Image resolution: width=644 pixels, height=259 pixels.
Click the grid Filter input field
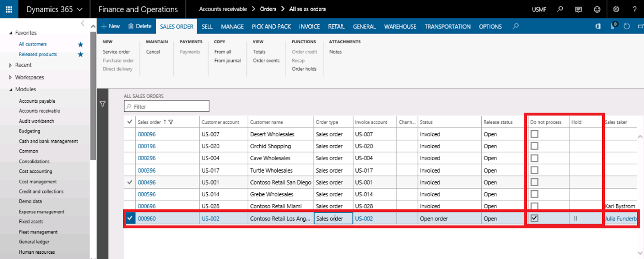click(x=167, y=106)
